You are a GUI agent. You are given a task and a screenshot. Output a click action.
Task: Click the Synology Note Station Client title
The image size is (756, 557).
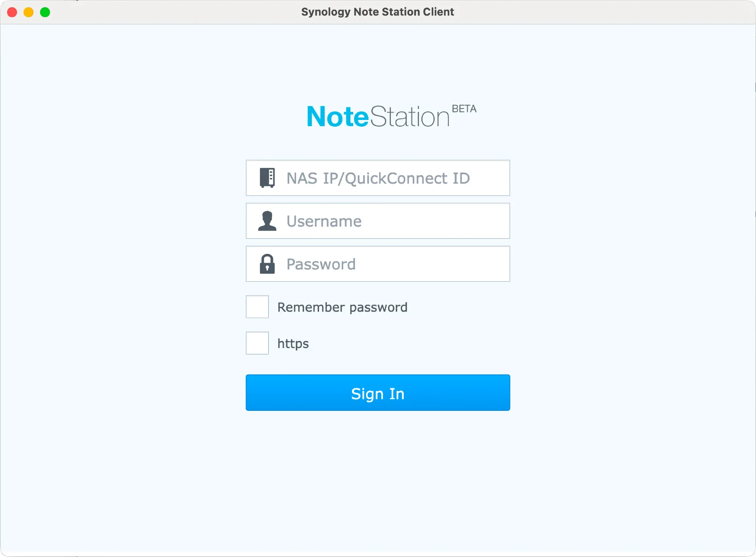[377, 12]
